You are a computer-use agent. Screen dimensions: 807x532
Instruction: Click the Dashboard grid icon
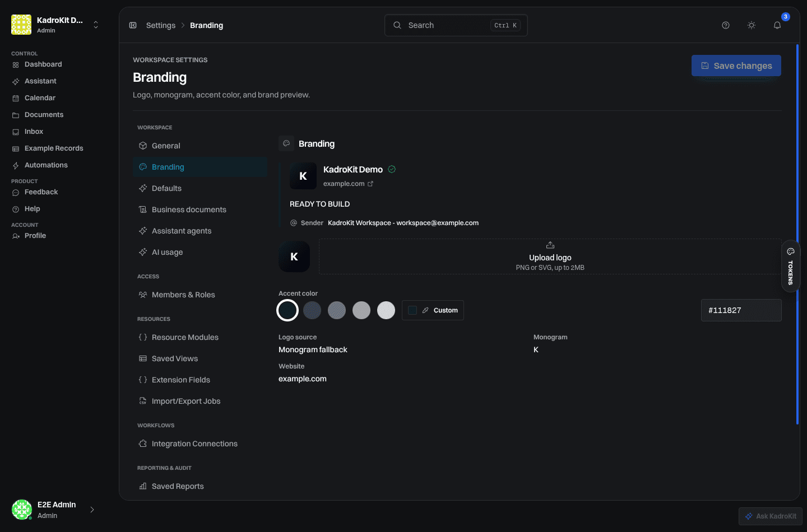pos(16,65)
